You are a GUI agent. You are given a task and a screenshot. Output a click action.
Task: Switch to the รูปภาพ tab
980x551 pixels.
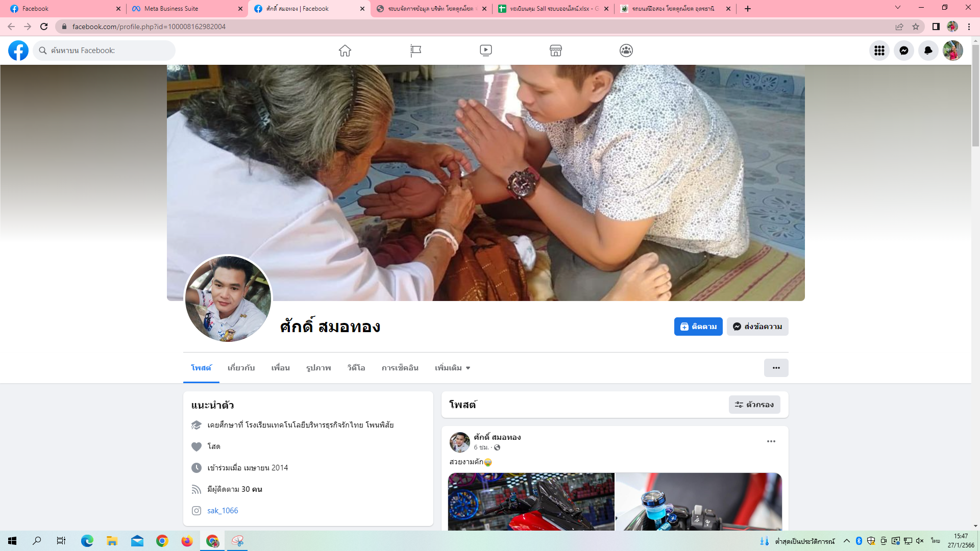click(x=318, y=368)
